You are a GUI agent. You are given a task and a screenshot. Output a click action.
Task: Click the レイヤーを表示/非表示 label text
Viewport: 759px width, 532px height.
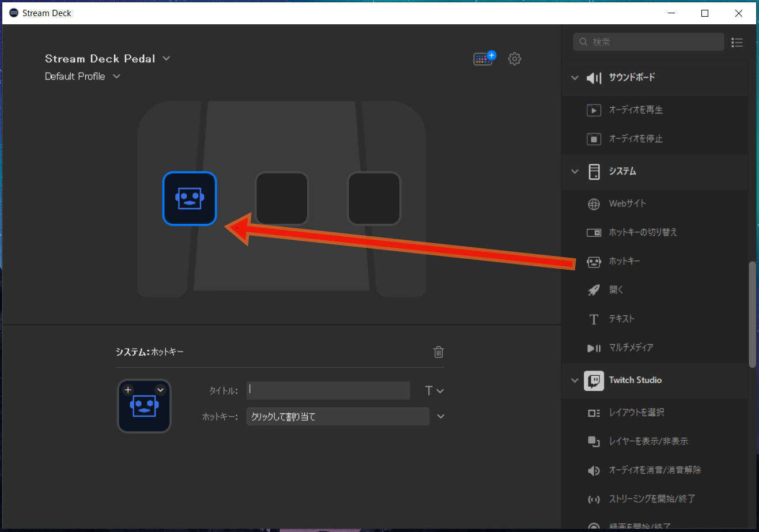[648, 442]
